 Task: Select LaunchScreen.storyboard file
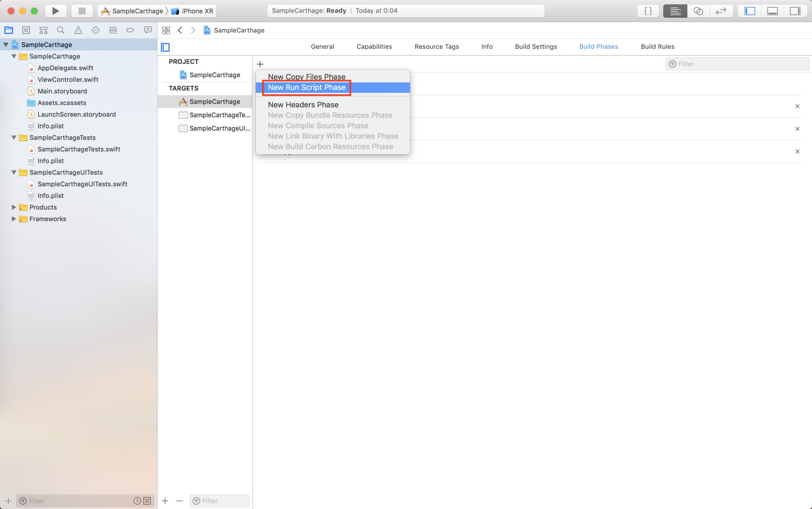pyautogui.click(x=77, y=114)
